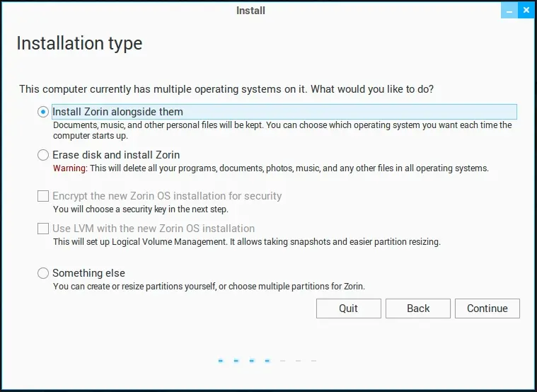Minimize the Install window

(509, 11)
